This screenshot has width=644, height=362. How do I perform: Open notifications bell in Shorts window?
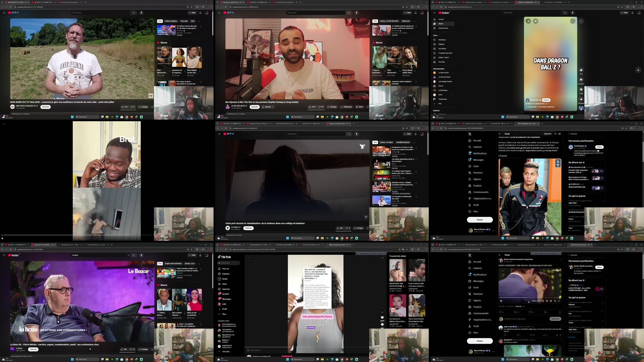click(632, 13)
